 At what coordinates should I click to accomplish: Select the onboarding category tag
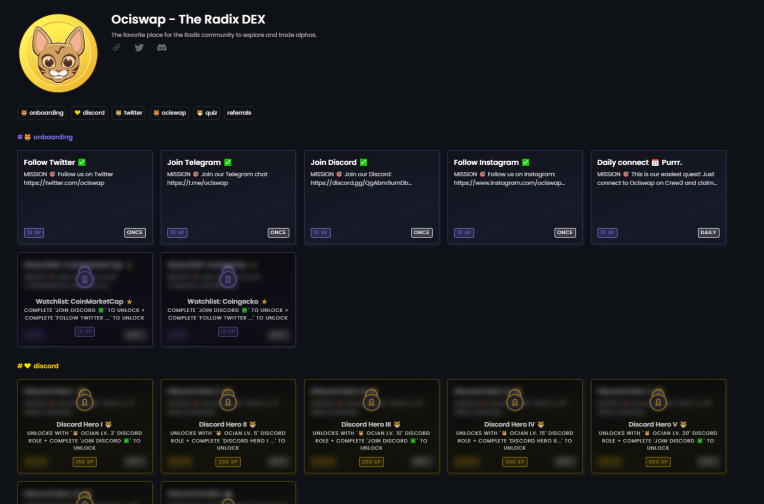coord(42,113)
